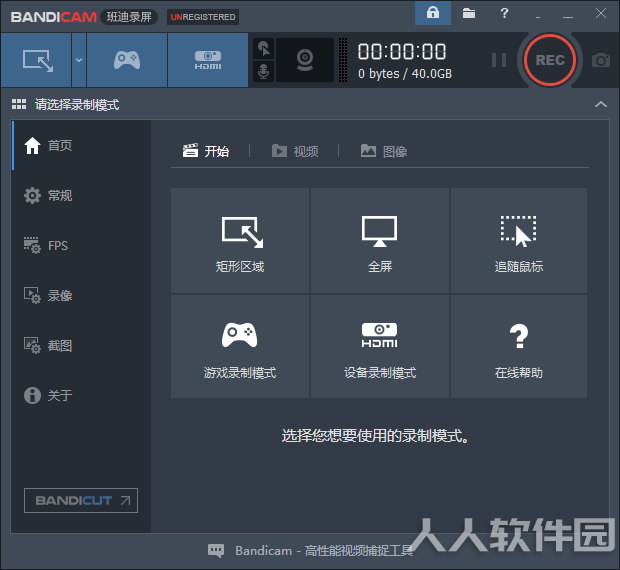Open the 首页 home sidebar item
Image resolution: width=620 pixels, height=570 pixels.
(81, 145)
